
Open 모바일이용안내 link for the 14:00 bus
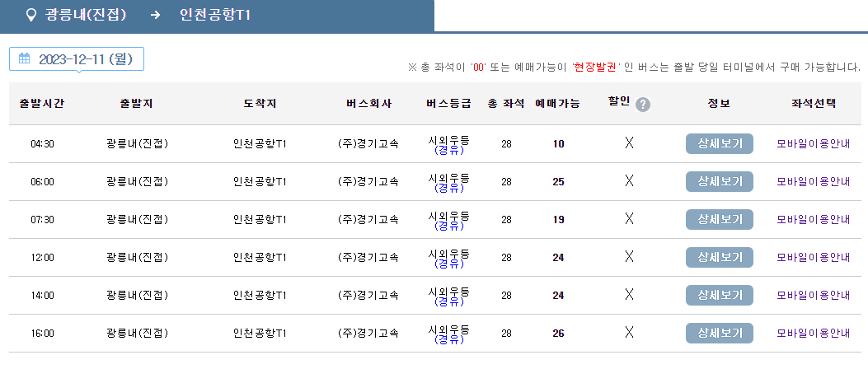click(814, 296)
